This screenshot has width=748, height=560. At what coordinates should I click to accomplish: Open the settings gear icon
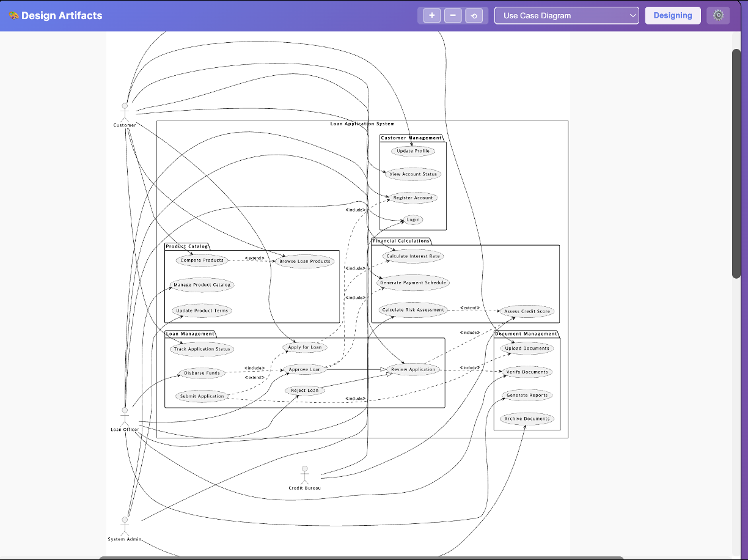[718, 16]
